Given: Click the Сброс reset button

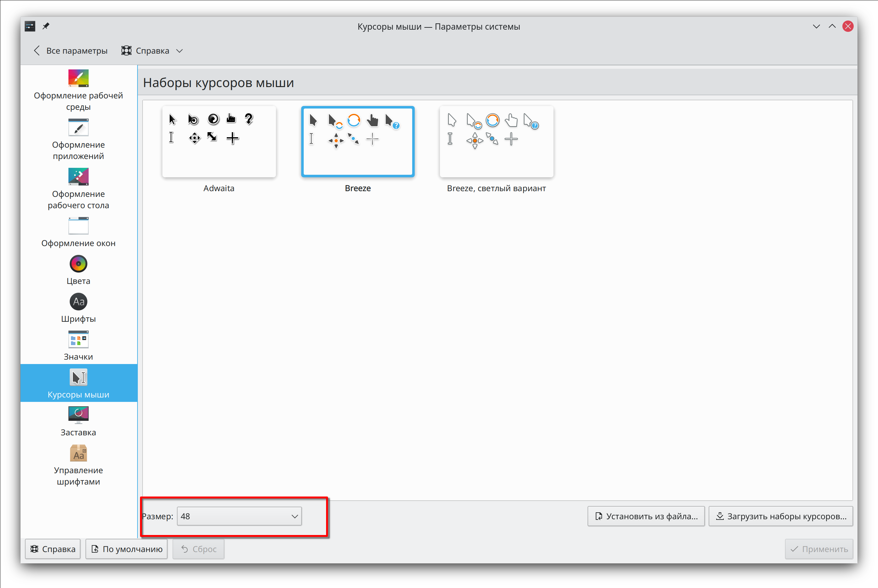Looking at the screenshot, I should [x=198, y=549].
